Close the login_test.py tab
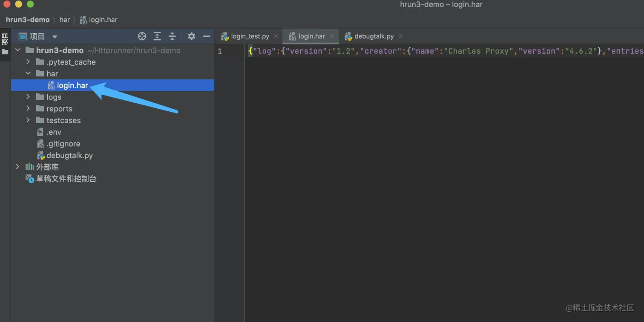Viewport: 644px width, 322px height. pyautogui.click(x=276, y=36)
